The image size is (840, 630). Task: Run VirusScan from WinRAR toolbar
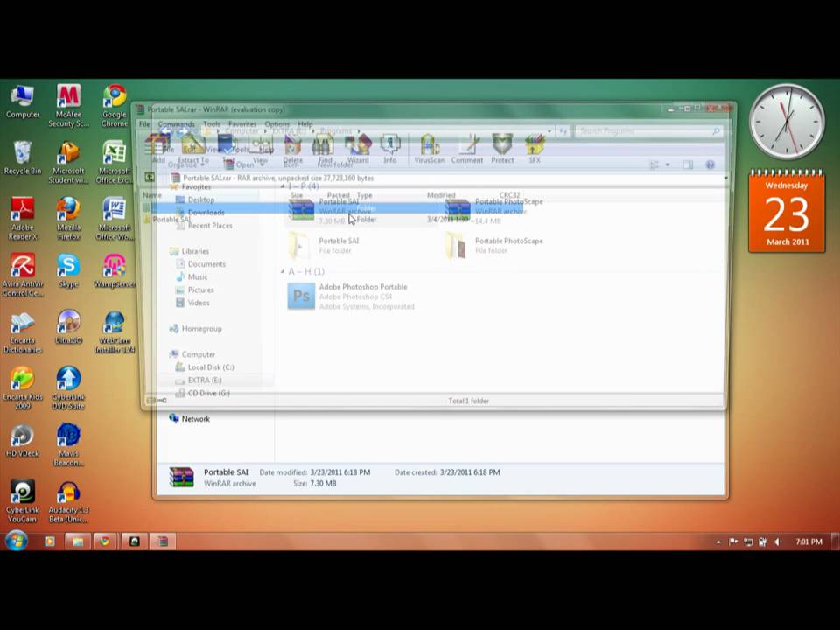tap(430, 149)
